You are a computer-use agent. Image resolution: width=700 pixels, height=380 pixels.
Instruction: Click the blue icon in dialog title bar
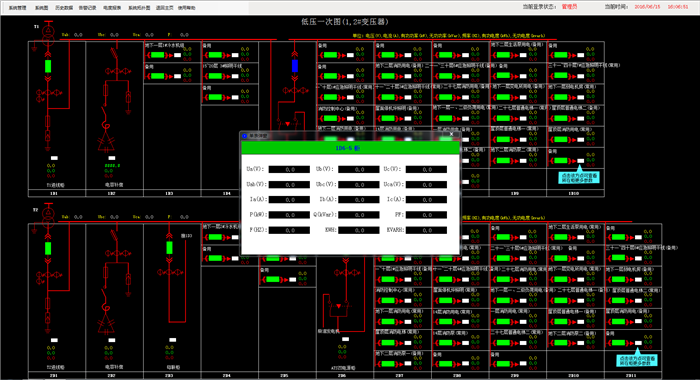click(245, 135)
